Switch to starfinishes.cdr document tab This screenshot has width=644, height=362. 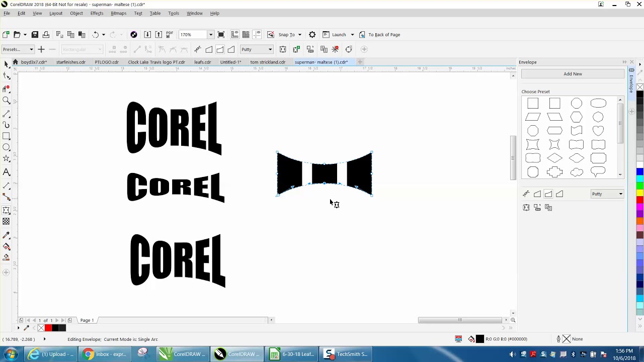tap(71, 62)
